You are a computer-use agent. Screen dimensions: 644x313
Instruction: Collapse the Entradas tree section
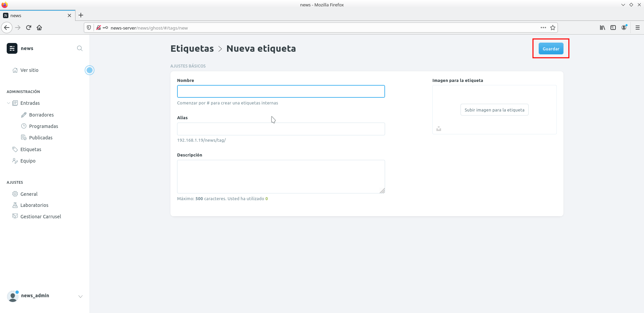(9, 103)
